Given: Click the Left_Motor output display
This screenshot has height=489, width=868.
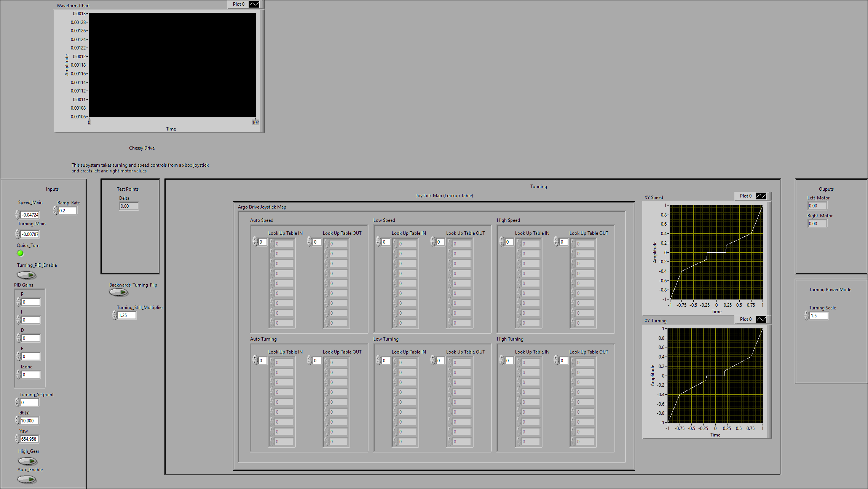Looking at the screenshot, I should [x=817, y=205].
